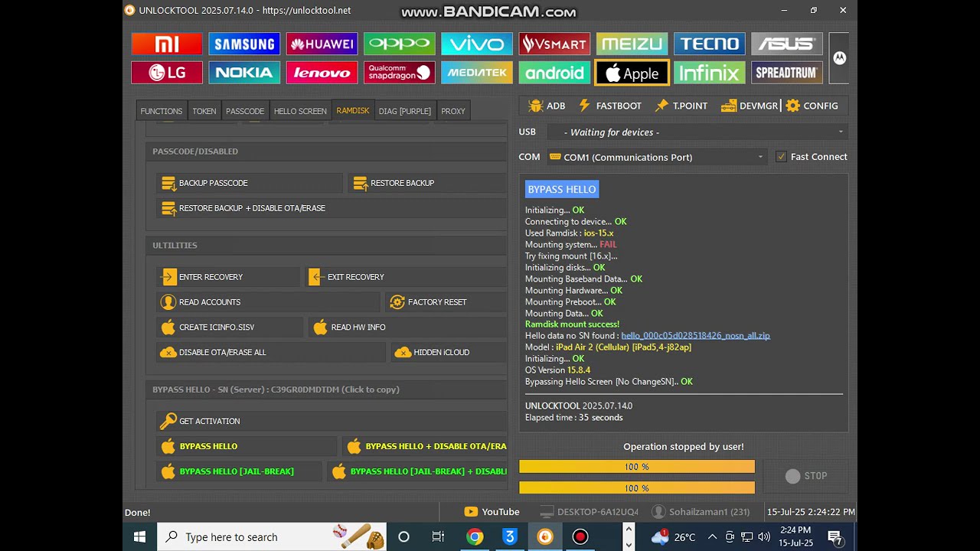Click RESTORE BACKUP + DISABLE OTA/ERASE
Viewport: 980px width, 551px height.
tap(332, 208)
